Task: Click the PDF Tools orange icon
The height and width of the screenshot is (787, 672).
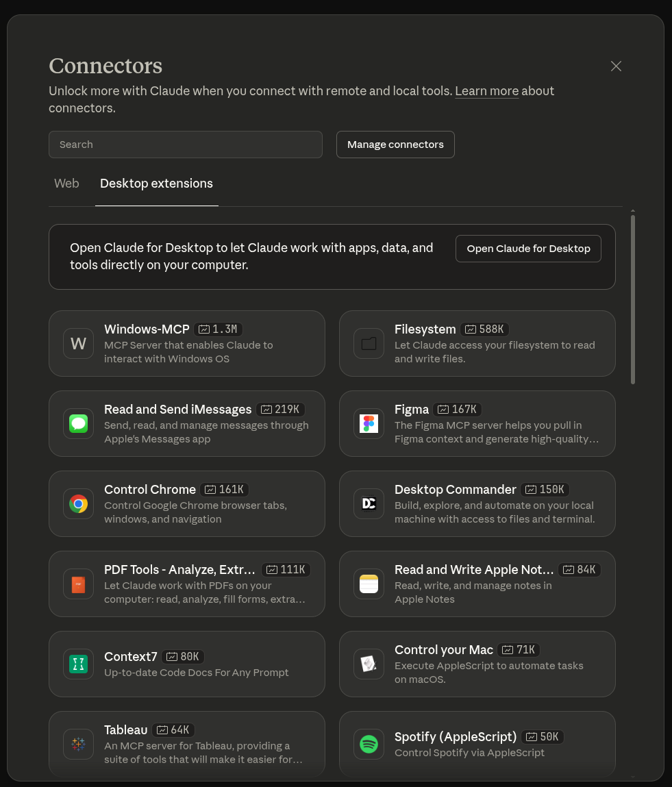Action: [x=78, y=584]
